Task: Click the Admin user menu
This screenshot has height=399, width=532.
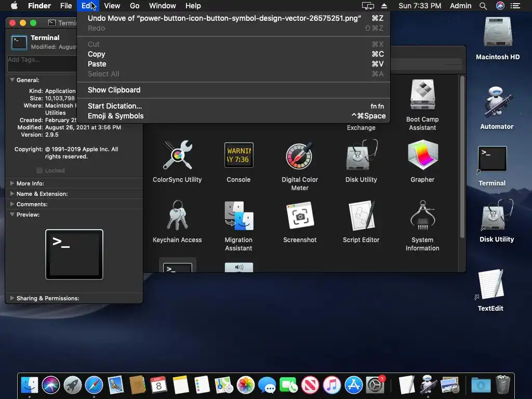Action: coord(460,6)
